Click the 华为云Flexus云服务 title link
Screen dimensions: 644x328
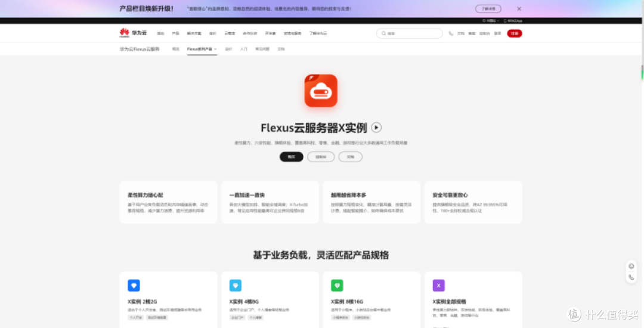pyautogui.click(x=140, y=49)
